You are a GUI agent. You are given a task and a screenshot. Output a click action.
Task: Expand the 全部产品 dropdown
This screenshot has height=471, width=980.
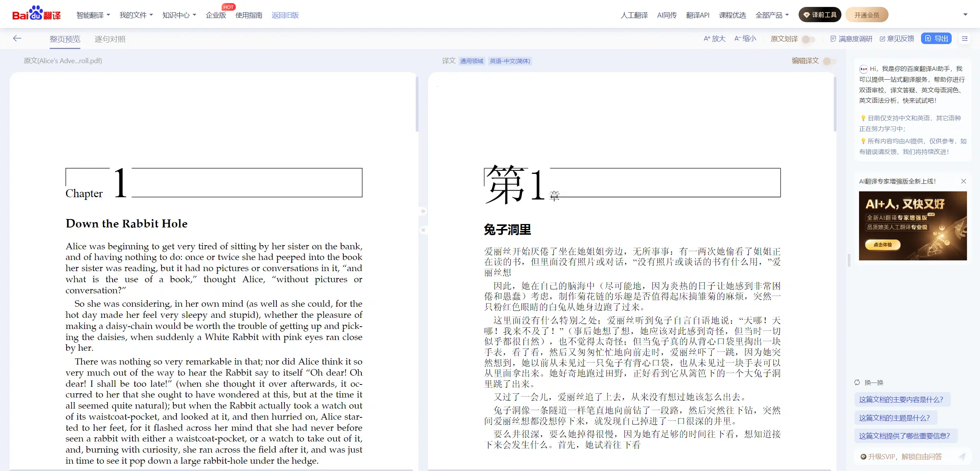coord(772,15)
